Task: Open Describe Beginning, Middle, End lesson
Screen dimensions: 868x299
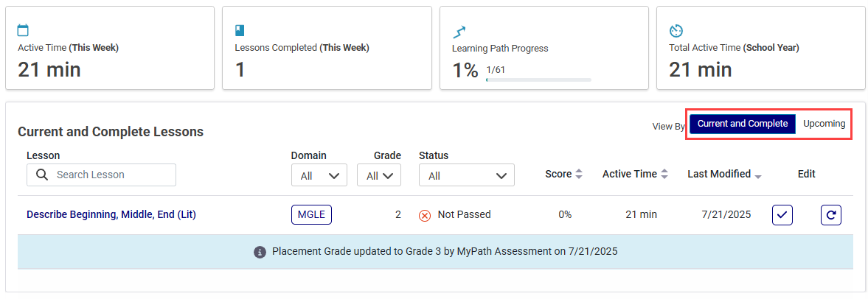Action: tap(111, 215)
